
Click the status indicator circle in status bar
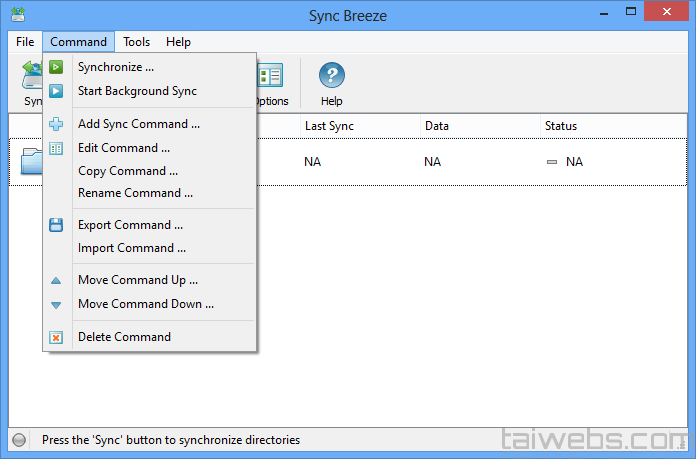point(19,440)
